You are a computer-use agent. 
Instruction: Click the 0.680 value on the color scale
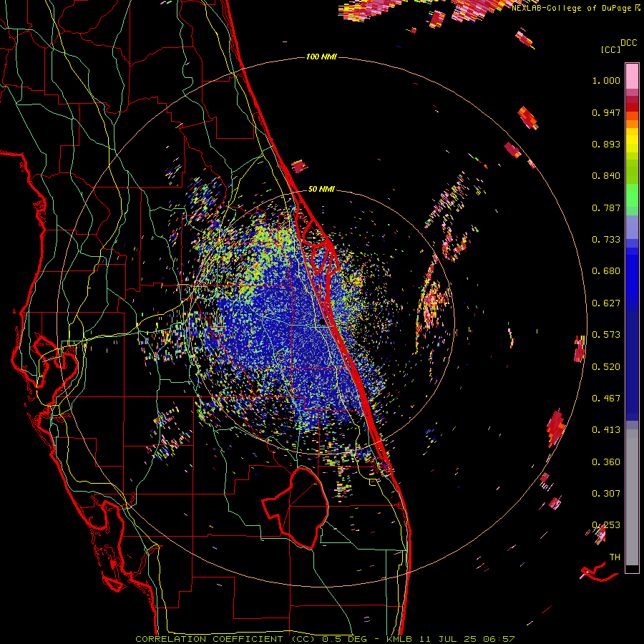pyautogui.click(x=606, y=271)
